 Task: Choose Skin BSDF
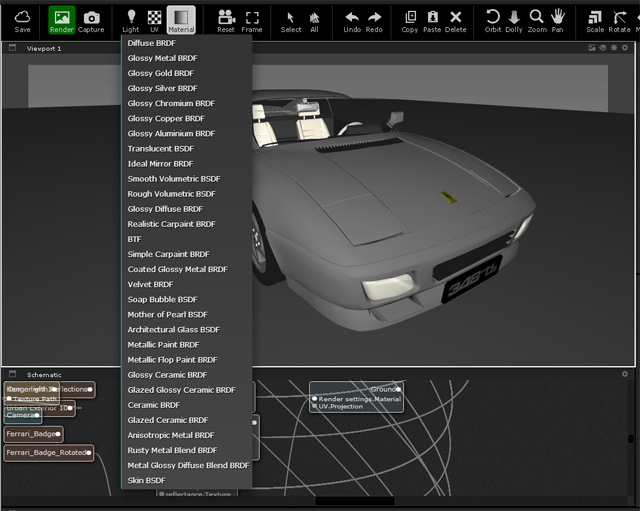click(187, 481)
